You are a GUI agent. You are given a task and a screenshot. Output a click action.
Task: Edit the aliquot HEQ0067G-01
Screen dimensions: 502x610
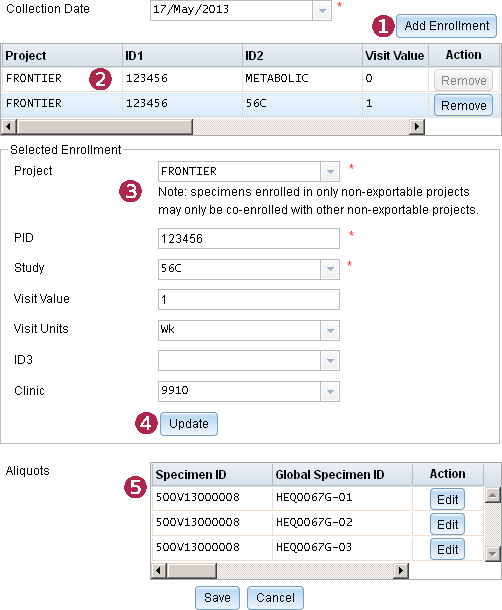pyautogui.click(x=447, y=499)
